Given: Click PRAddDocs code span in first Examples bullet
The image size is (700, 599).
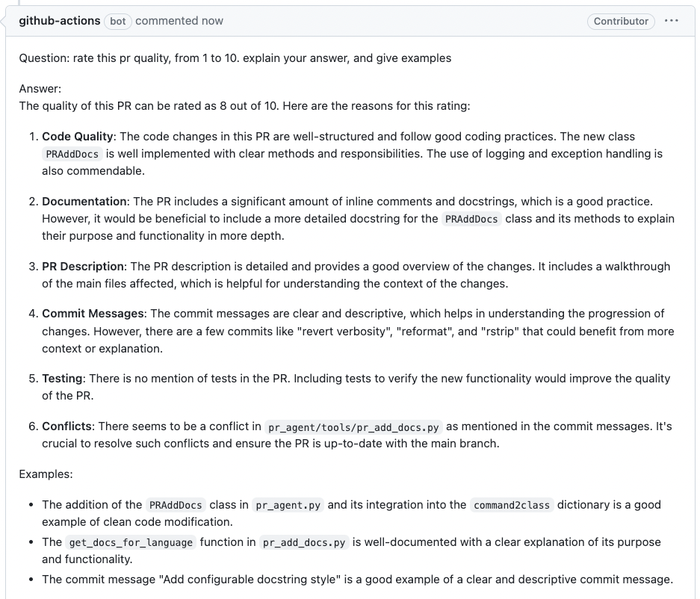Looking at the screenshot, I should point(176,506).
